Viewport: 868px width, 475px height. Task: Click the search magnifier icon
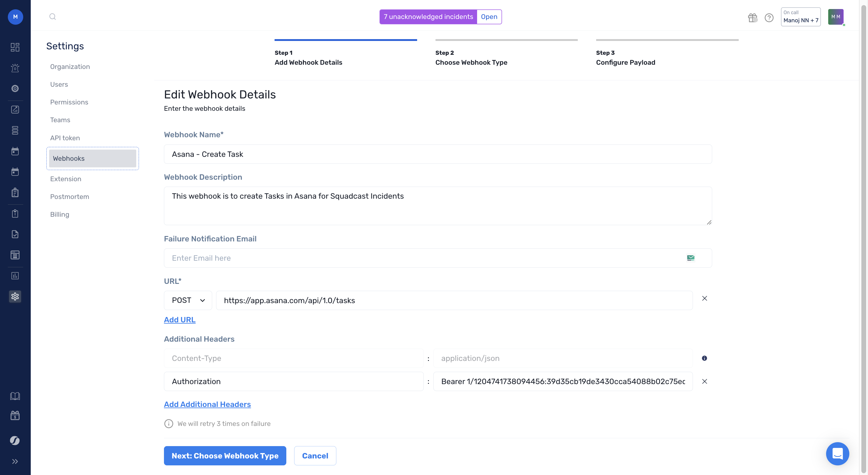click(x=52, y=17)
